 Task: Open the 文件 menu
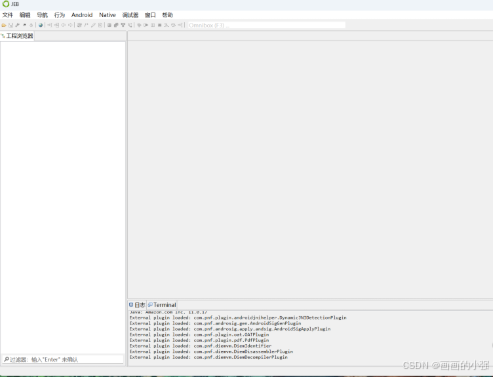point(7,15)
